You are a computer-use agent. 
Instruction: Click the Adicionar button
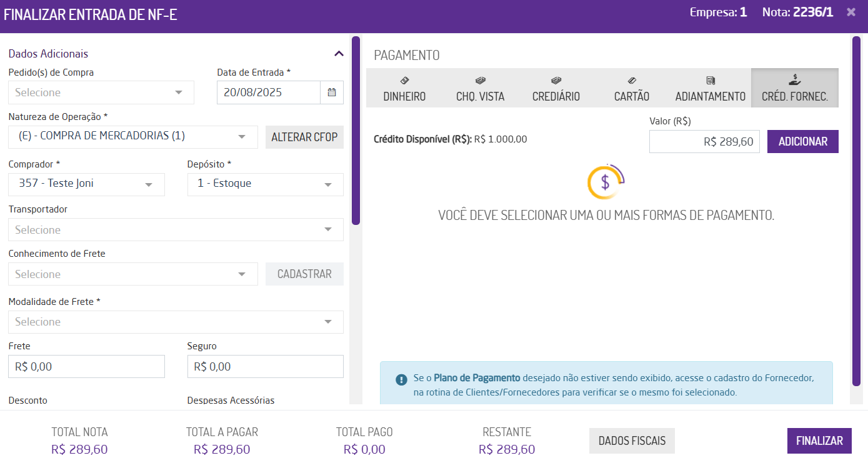[x=803, y=141]
